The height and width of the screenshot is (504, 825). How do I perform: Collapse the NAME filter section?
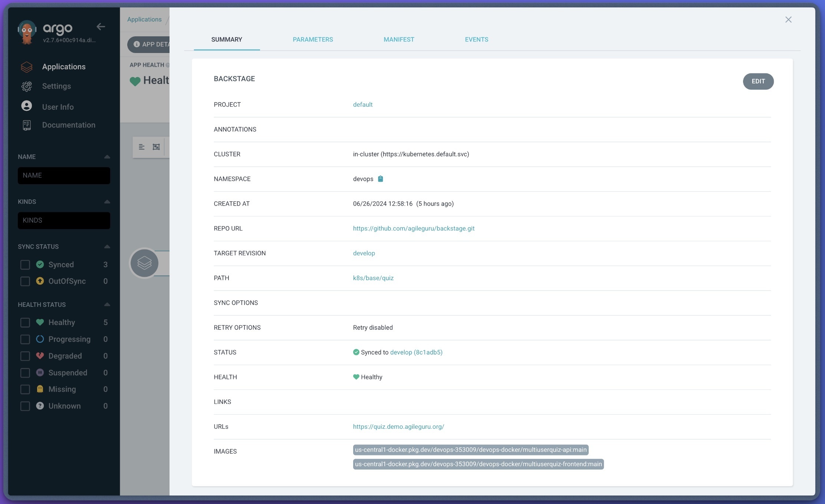107,157
